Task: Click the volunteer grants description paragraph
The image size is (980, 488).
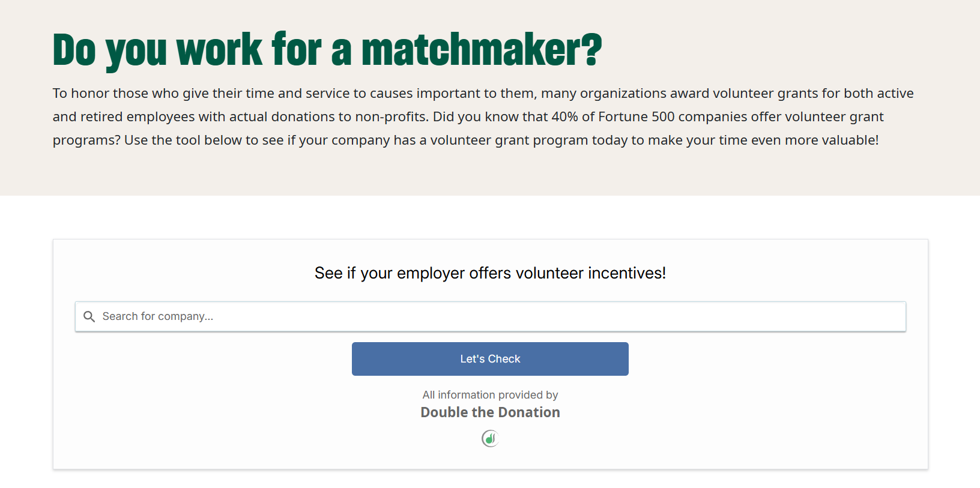Action: click(x=480, y=116)
